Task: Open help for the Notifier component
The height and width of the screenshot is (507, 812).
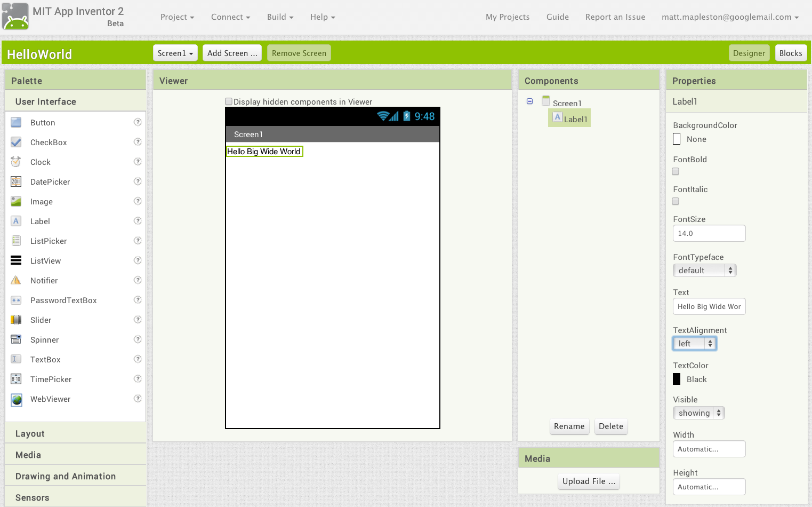Action: (138, 280)
